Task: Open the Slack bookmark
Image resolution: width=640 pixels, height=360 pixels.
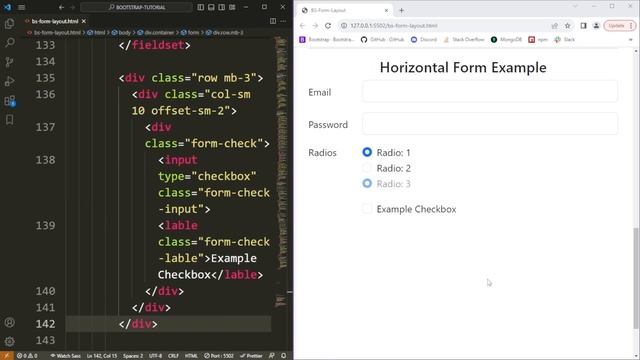Action: pos(565,40)
